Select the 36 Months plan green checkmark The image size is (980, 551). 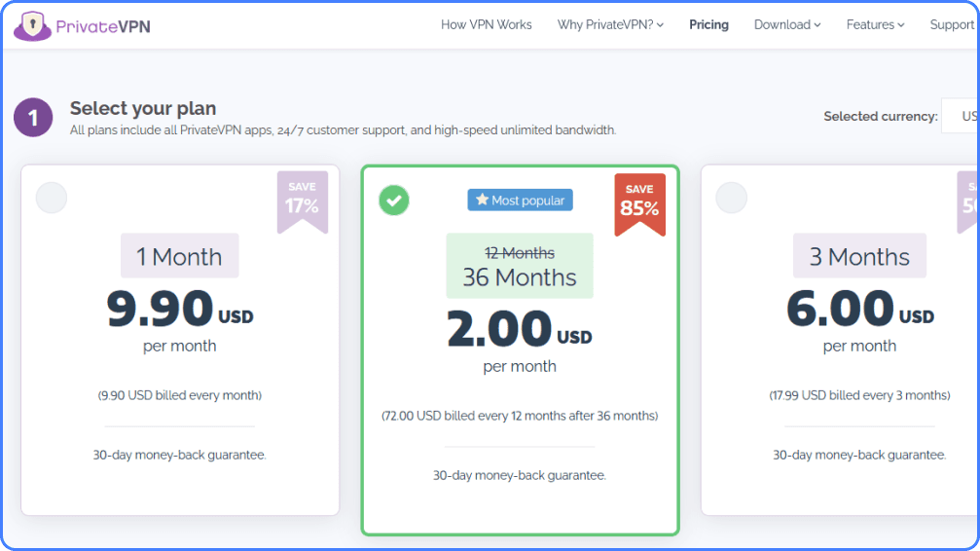click(394, 201)
